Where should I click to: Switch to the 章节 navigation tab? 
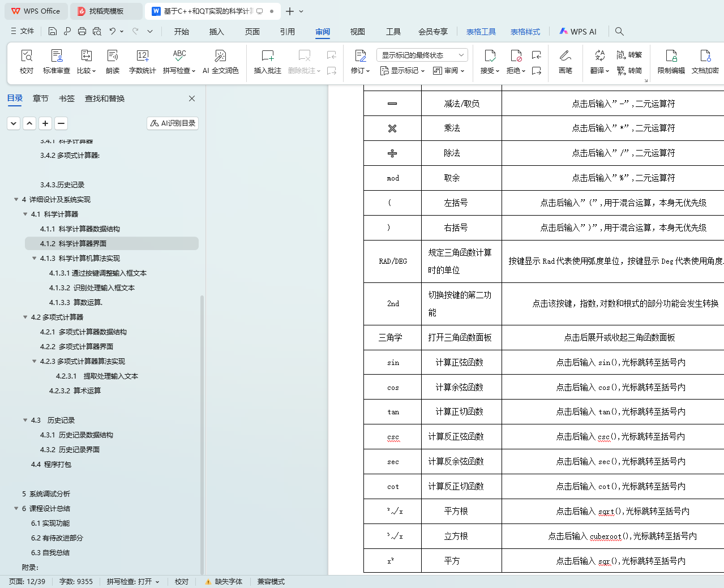[41, 98]
